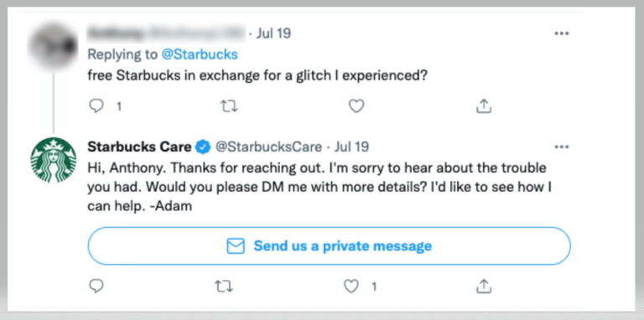The height and width of the screenshot is (320, 644).
Task: Reply to Anthony's tweet via comment icon
Action: 96,106
